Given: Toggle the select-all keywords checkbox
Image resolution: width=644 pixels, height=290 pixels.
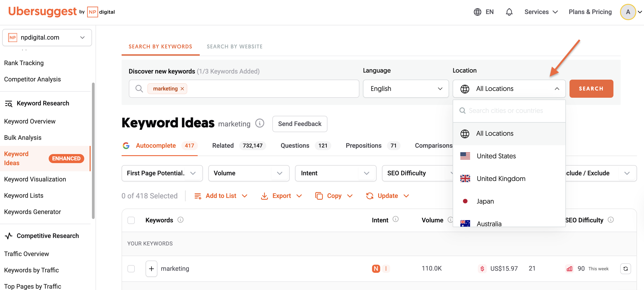Looking at the screenshot, I should [131, 220].
